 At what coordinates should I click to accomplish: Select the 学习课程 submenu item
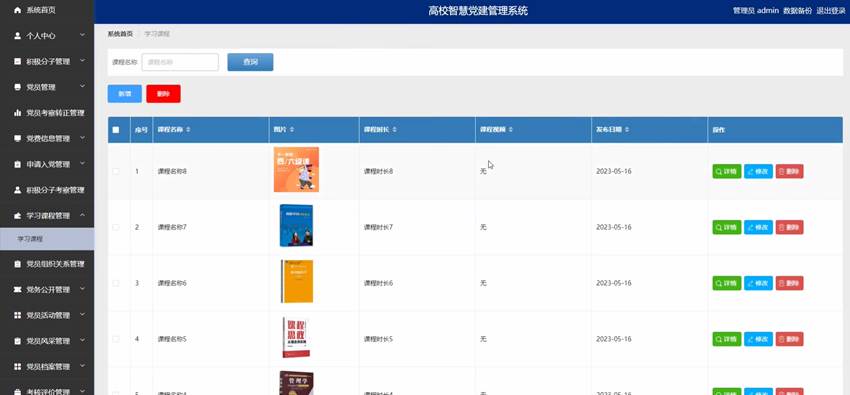click(x=47, y=239)
